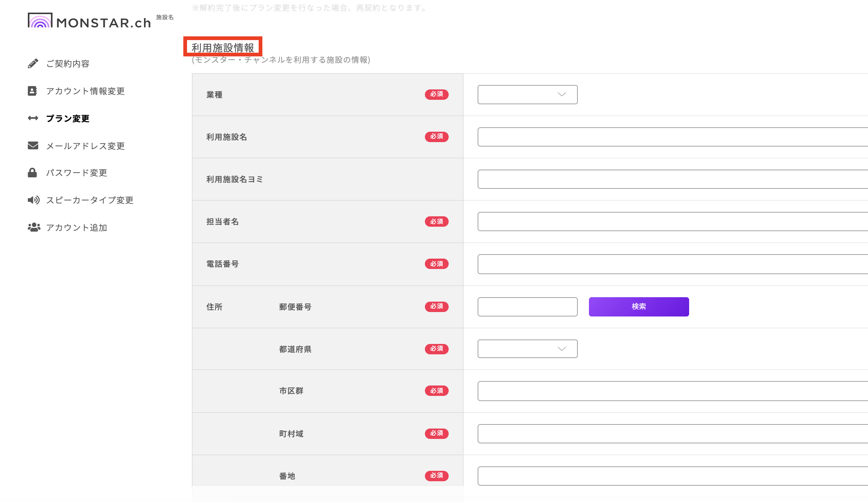Click the lock icon for パスワード変更
Viewport: 868px width, 502px height.
pos(33,173)
